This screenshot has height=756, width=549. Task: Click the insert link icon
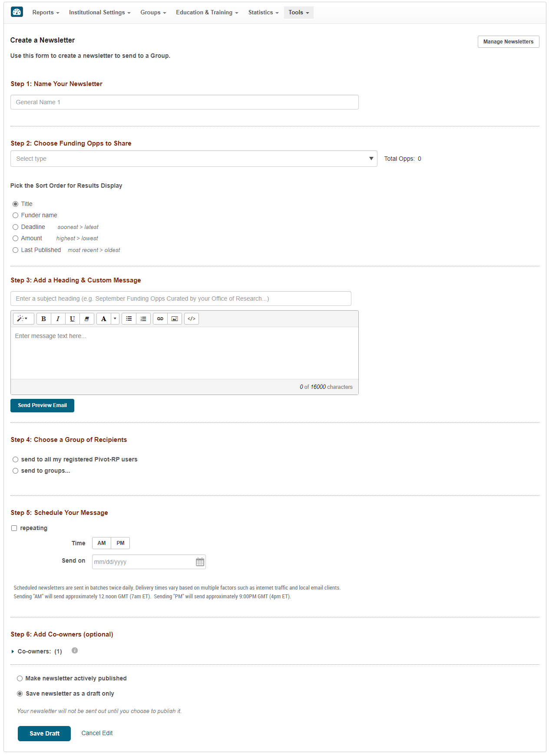[x=160, y=319]
